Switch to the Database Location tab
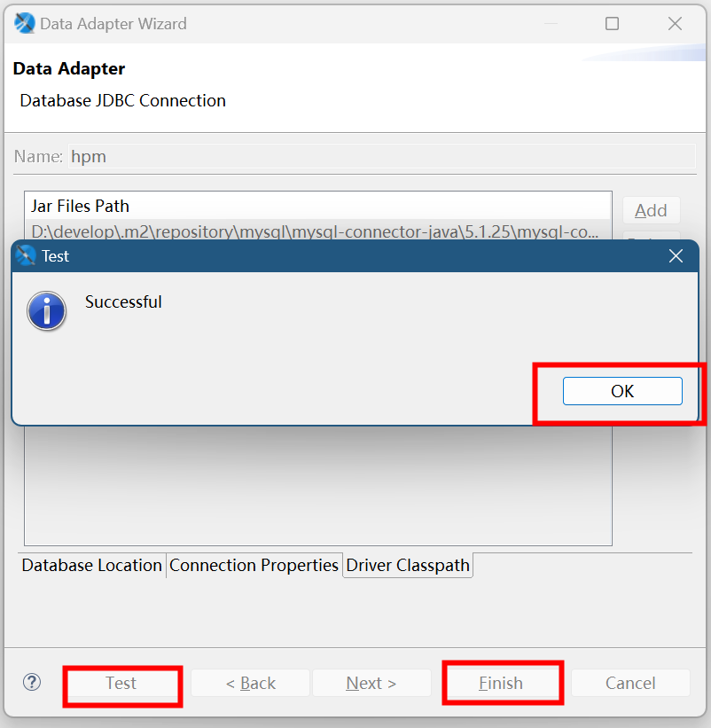Viewport: 711px width, 728px height. coord(91,565)
